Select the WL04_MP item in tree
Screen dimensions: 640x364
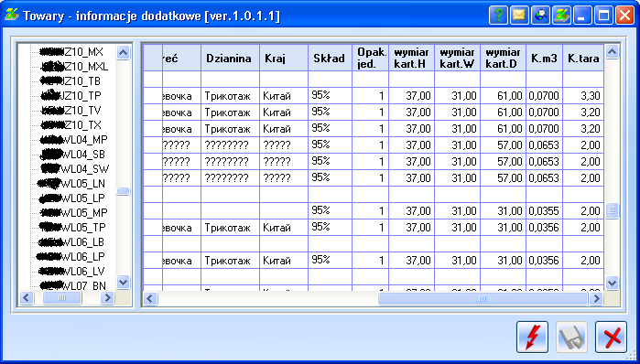point(75,139)
